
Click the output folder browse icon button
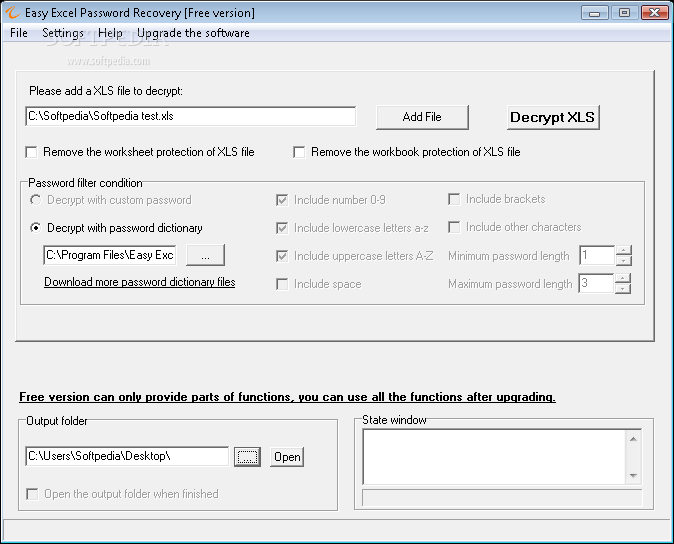tap(247, 457)
